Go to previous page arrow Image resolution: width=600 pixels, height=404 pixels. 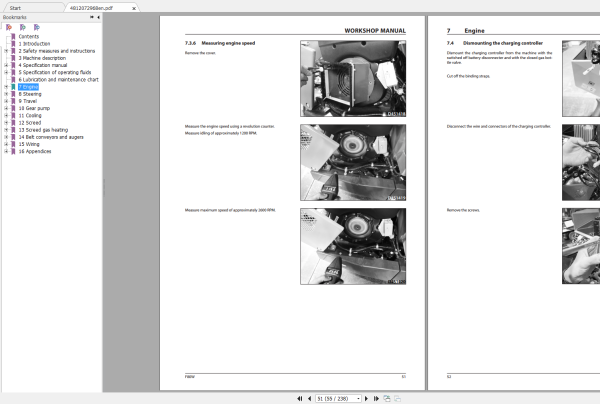click(309, 399)
